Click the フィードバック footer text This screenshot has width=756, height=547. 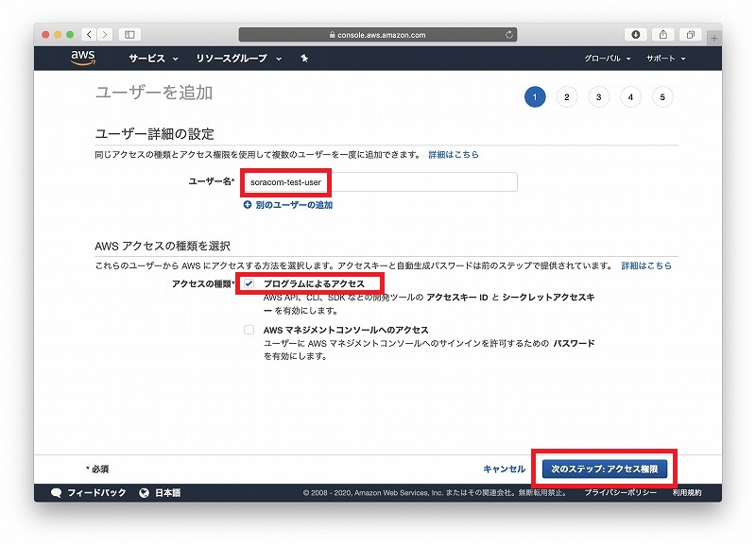(x=96, y=492)
